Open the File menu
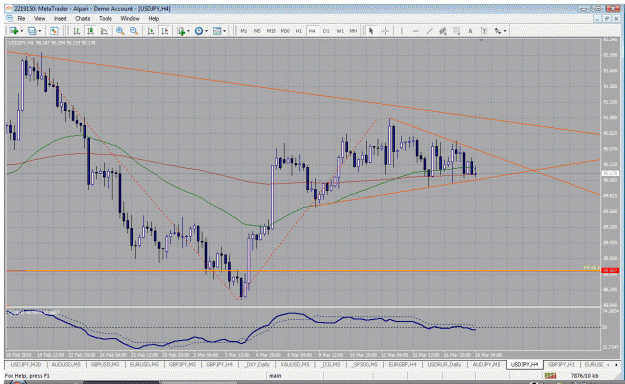The image size is (625, 384). click(21, 18)
